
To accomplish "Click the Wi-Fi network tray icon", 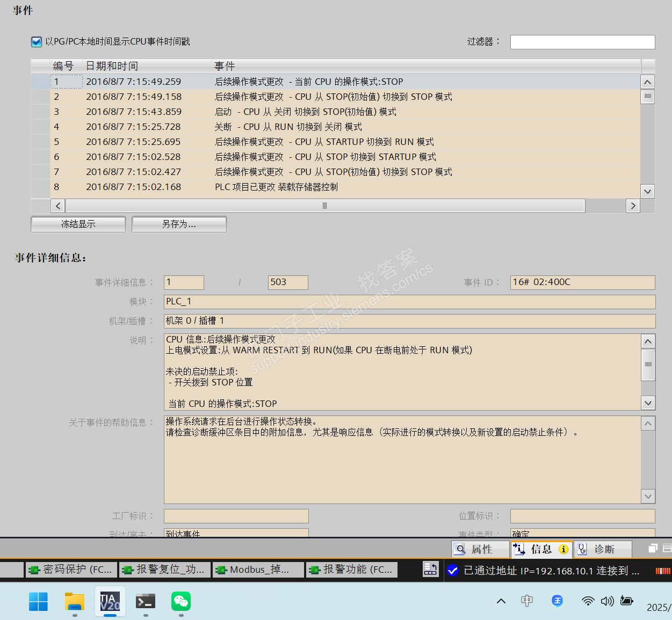I will (588, 601).
